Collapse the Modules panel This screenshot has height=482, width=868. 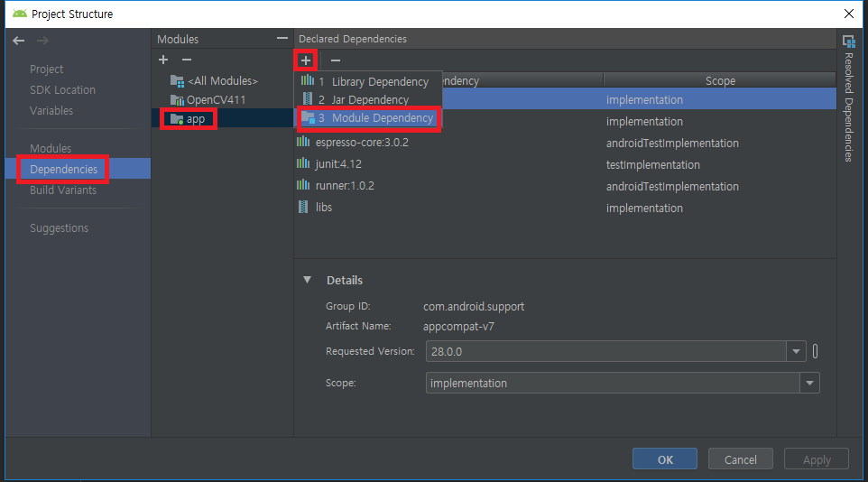click(282, 38)
